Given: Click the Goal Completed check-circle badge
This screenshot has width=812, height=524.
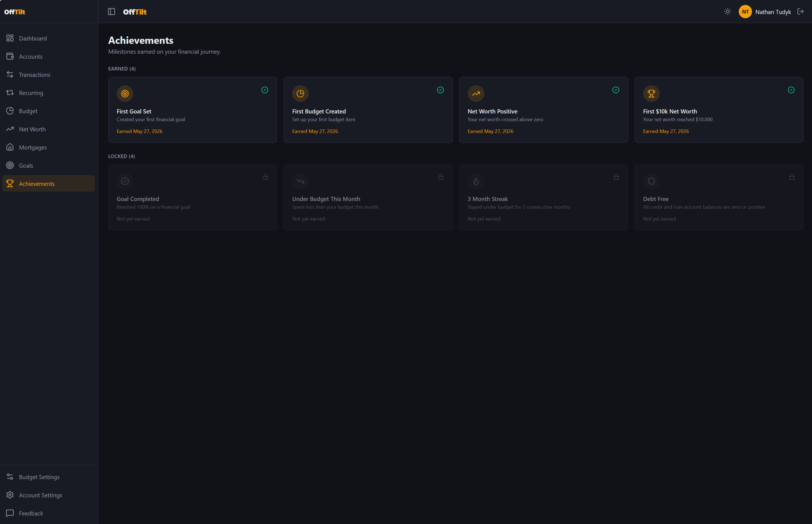Looking at the screenshot, I should click(x=125, y=181).
